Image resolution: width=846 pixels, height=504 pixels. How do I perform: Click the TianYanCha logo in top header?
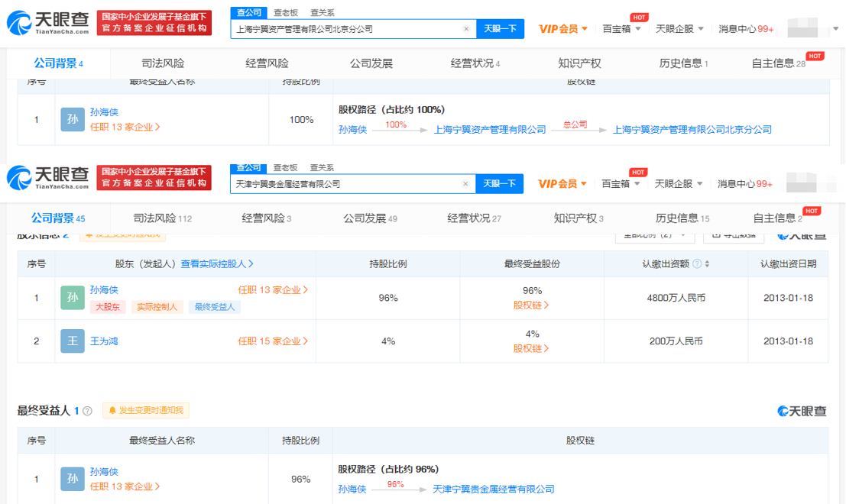point(48,23)
